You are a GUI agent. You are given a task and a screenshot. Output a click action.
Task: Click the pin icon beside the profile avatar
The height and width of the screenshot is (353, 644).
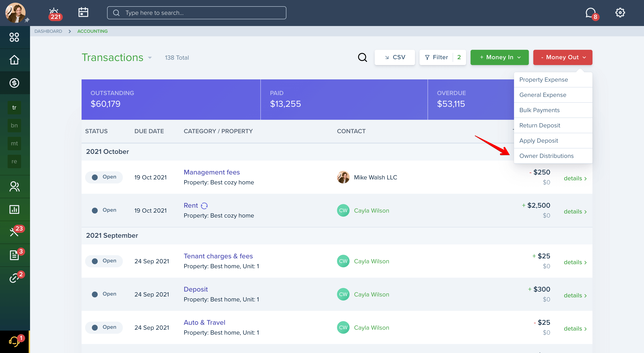point(27,20)
